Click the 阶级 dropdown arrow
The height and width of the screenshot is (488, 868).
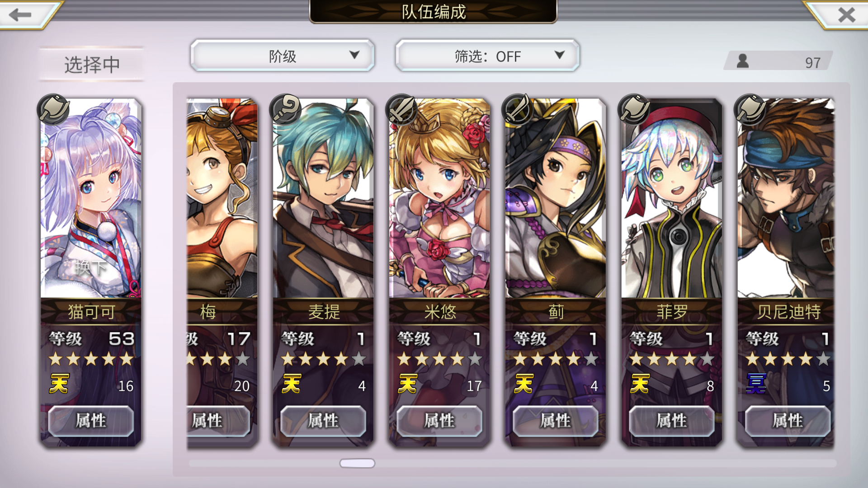point(354,55)
